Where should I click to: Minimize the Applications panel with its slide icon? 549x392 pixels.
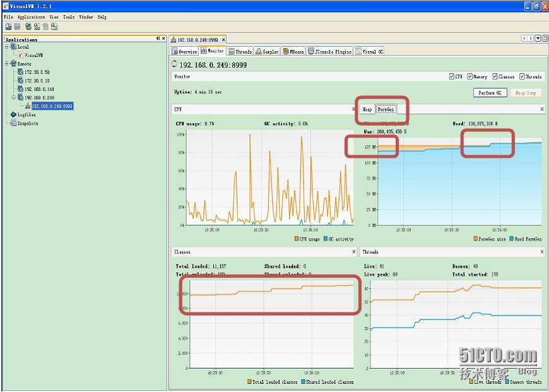[x=158, y=39]
